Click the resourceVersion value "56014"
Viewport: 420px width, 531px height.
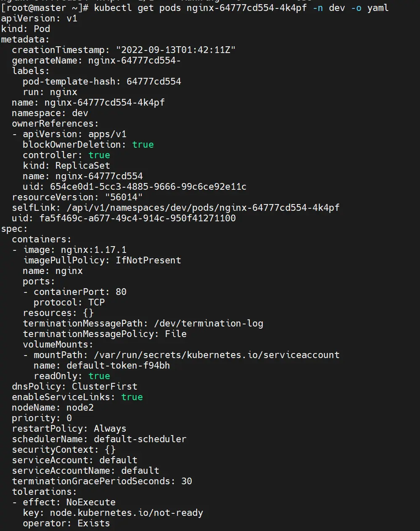click(x=124, y=197)
